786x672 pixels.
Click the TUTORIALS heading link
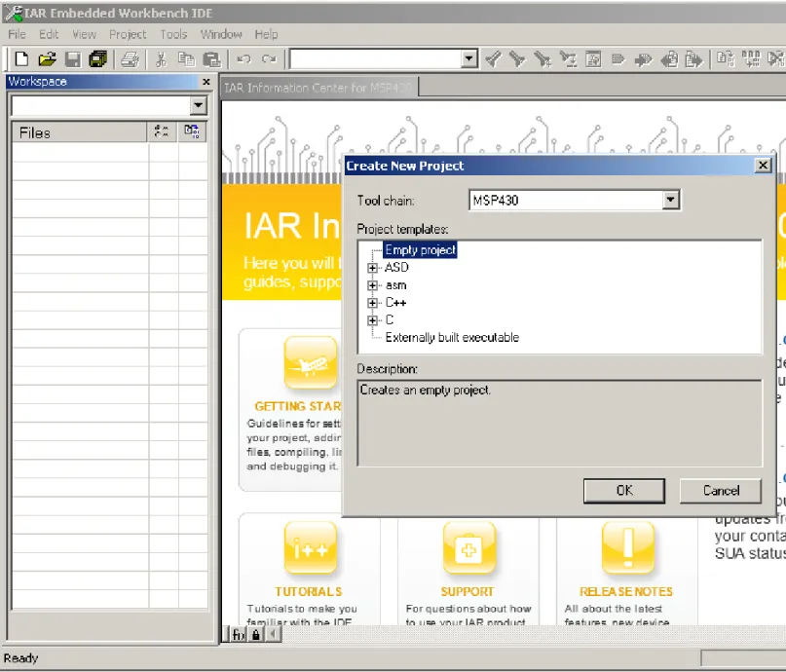point(309,592)
